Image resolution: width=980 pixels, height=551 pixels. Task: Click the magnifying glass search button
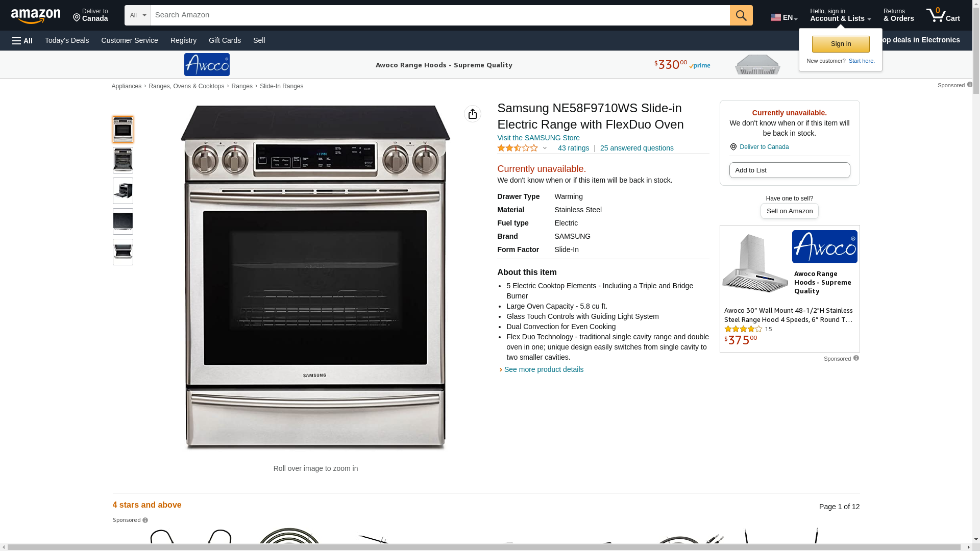[x=741, y=15]
